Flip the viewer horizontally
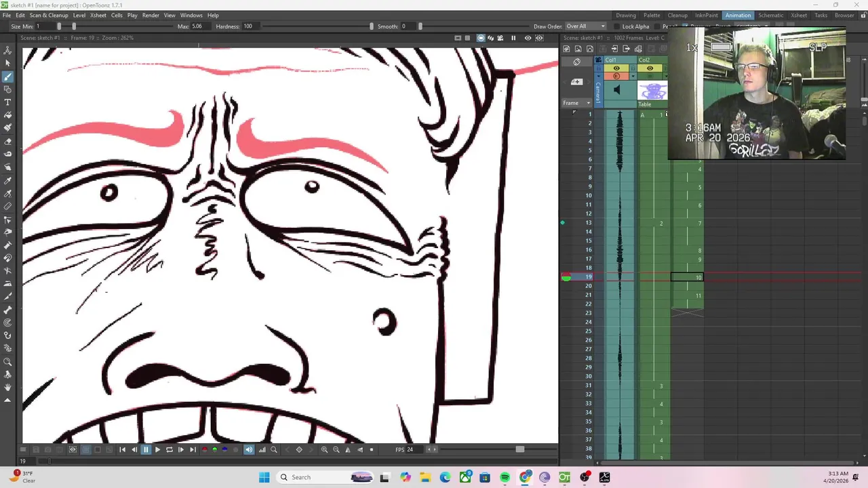 pos(348,449)
